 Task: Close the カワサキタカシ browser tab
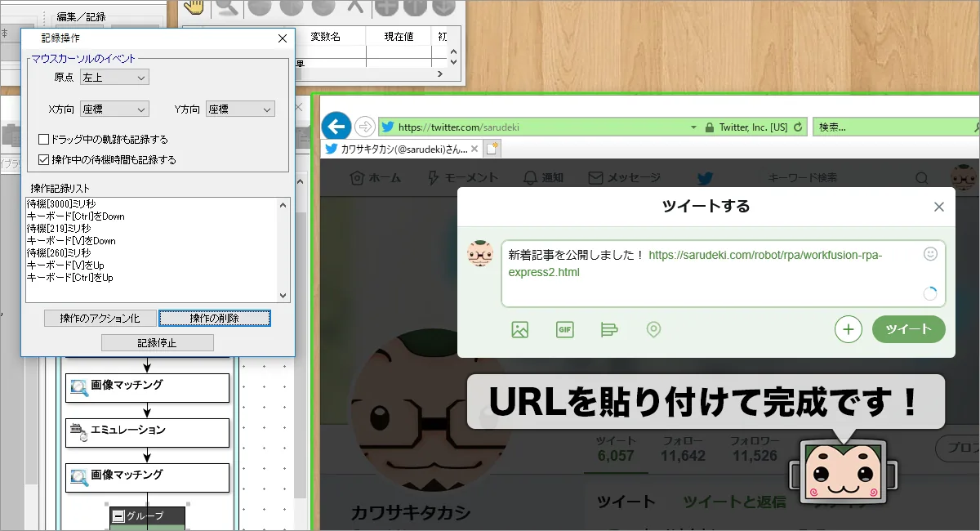pyautogui.click(x=476, y=149)
